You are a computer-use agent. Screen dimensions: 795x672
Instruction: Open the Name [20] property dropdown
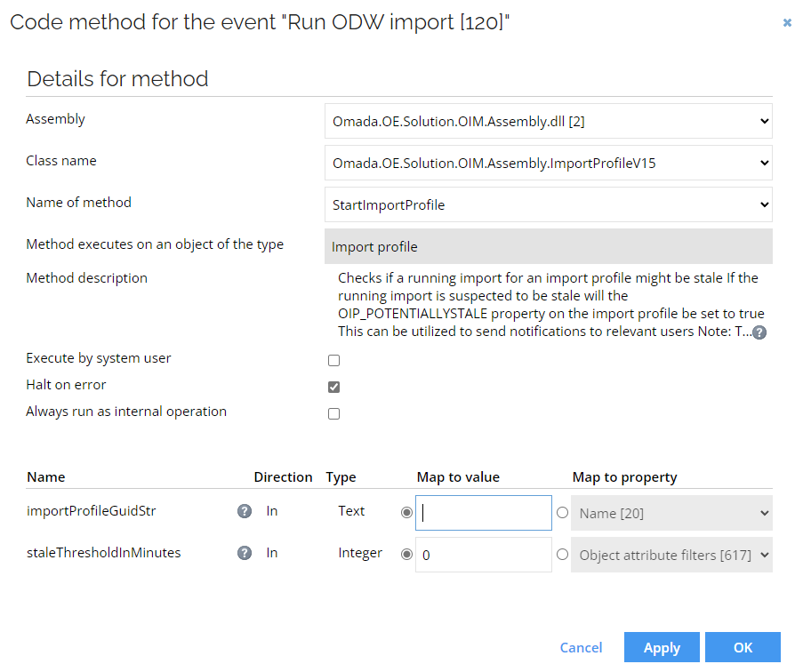click(671, 513)
